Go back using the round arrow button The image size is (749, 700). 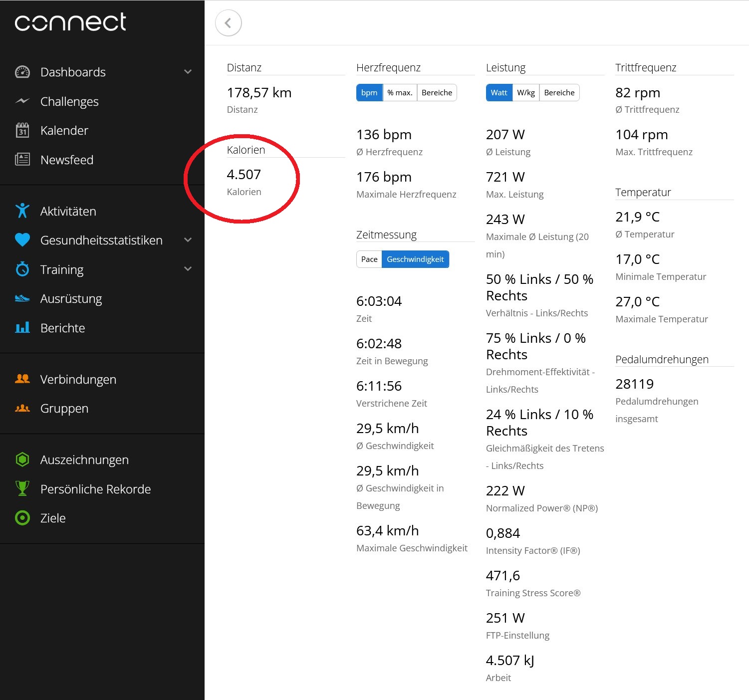click(229, 23)
